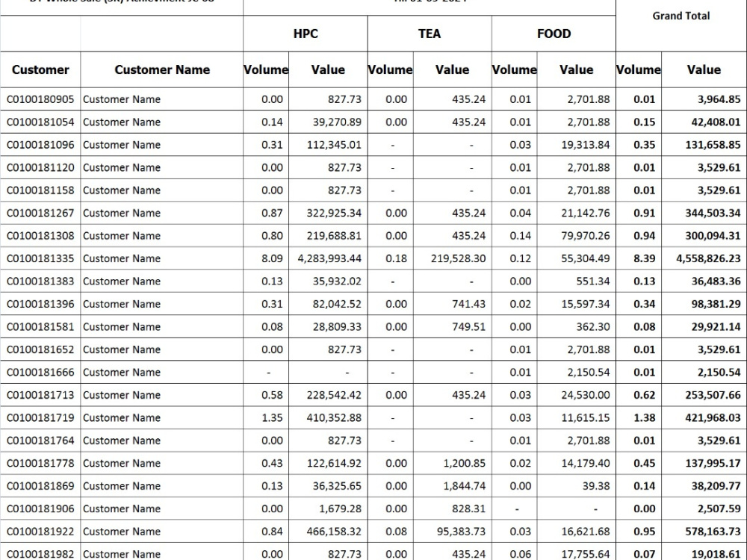The height and width of the screenshot is (560, 747).
Task: Click FOOD value 24,530.00
Action: [586, 395]
